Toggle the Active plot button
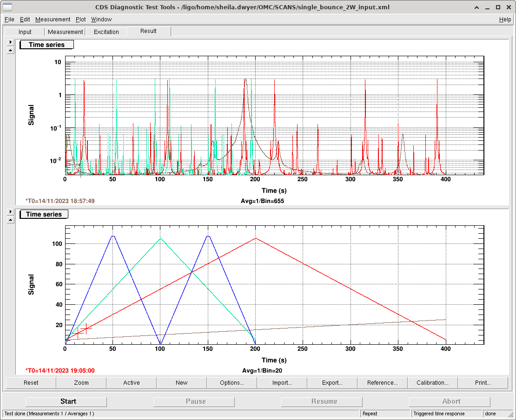516x420 pixels. point(132,383)
